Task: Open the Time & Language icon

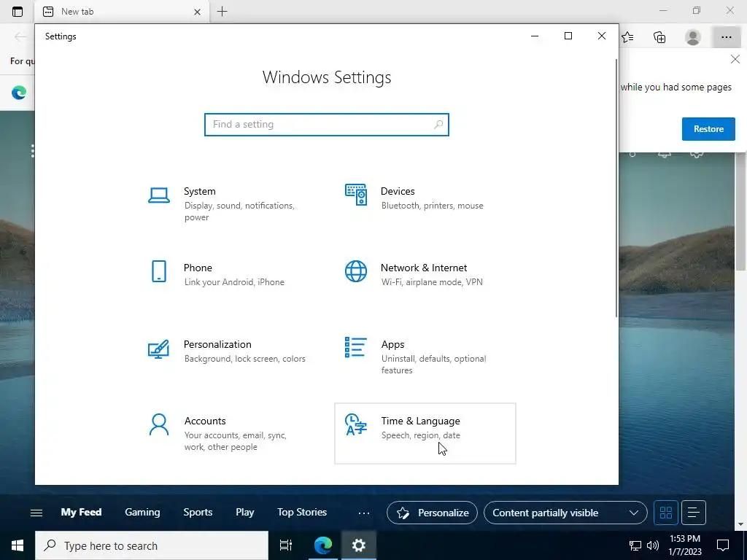Action: pyautogui.click(x=356, y=424)
